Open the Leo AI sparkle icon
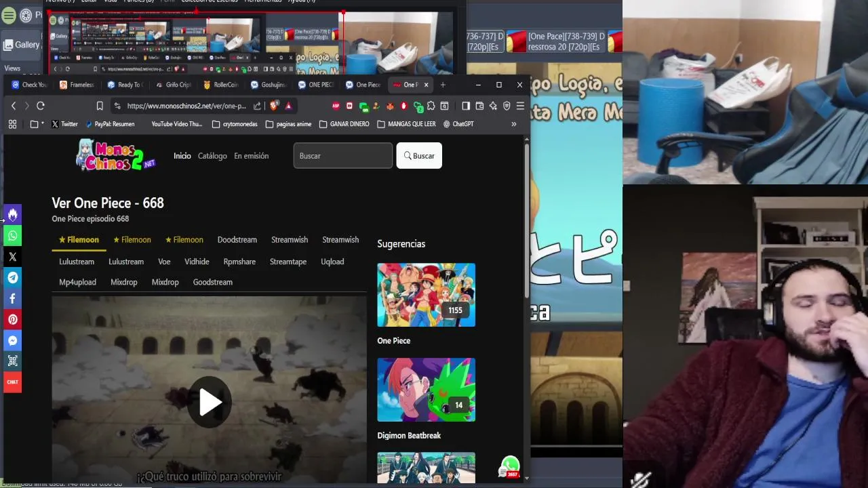 (493, 106)
